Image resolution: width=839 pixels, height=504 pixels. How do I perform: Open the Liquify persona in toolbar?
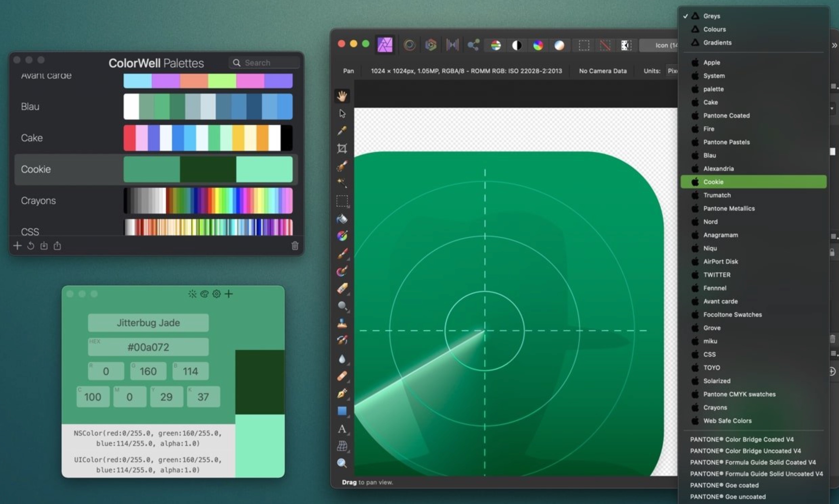(409, 45)
